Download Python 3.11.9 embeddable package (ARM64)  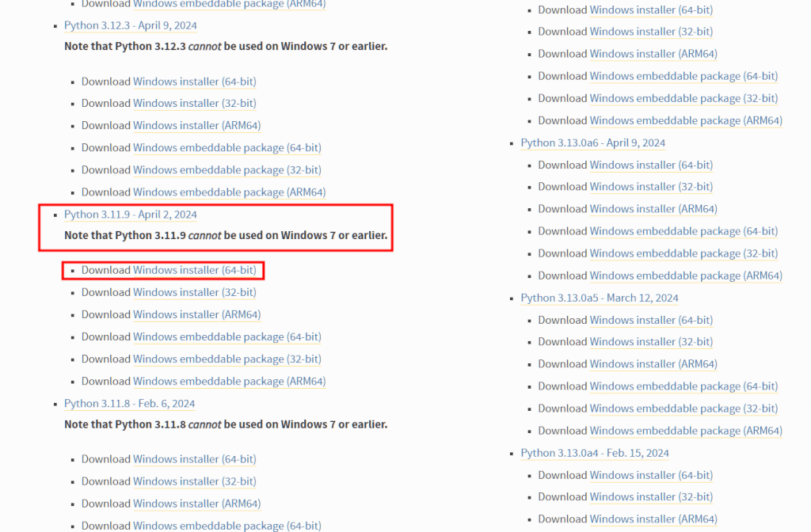click(229, 382)
